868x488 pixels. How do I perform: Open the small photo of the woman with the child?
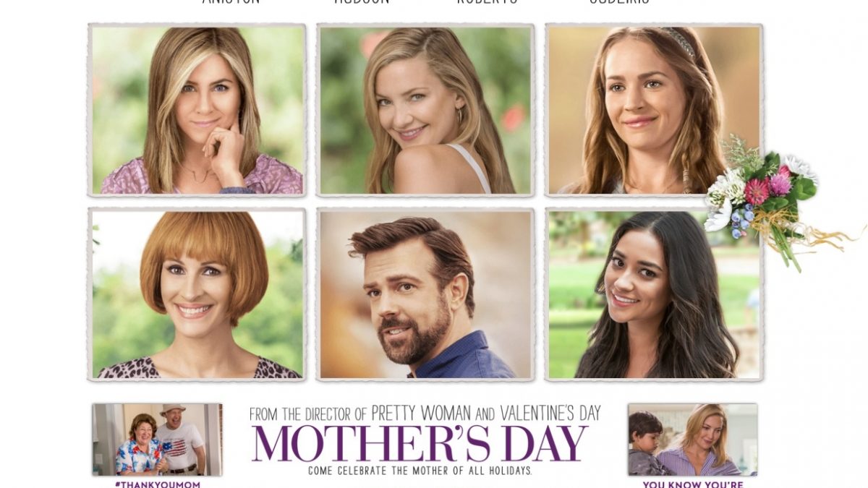(692, 440)
